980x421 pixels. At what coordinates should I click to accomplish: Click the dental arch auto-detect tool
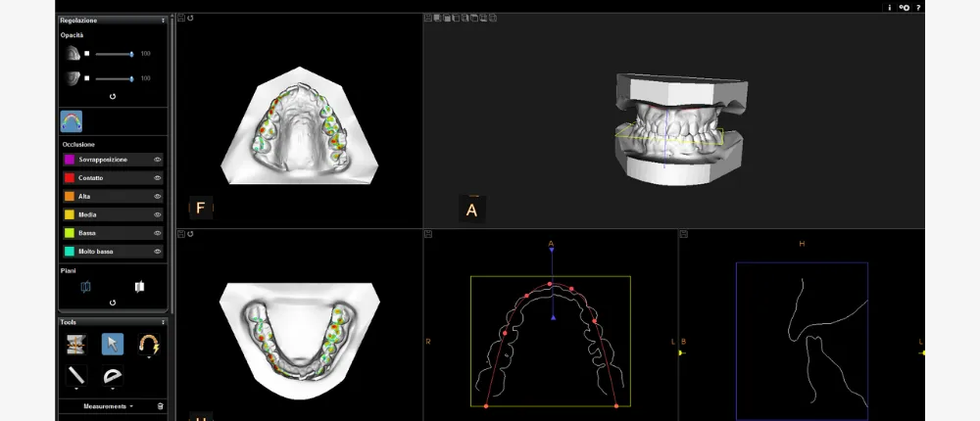coord(149,344)
